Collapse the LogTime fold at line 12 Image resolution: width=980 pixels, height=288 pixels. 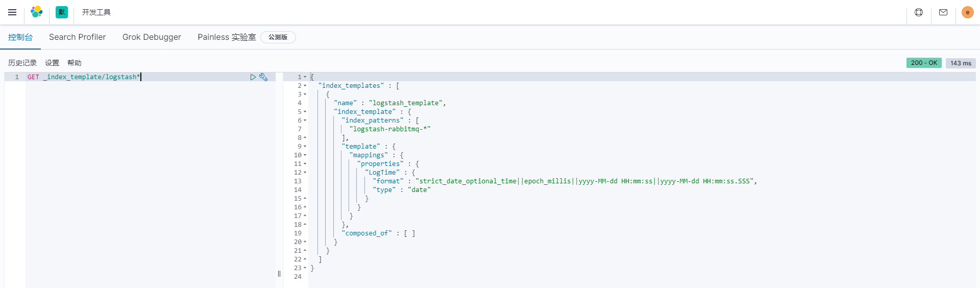point(305,173)
